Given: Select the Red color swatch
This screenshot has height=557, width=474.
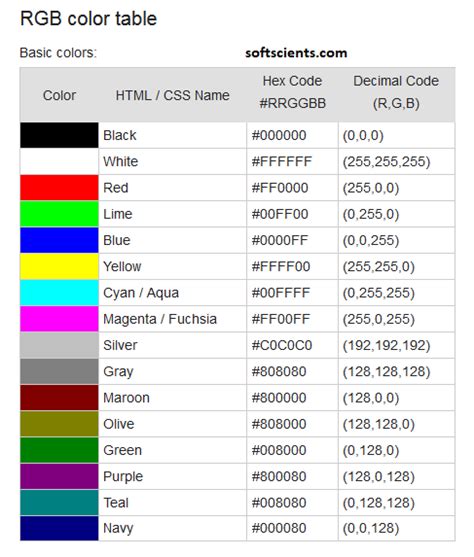Looking at the screenshot, I should coord(59,188).
